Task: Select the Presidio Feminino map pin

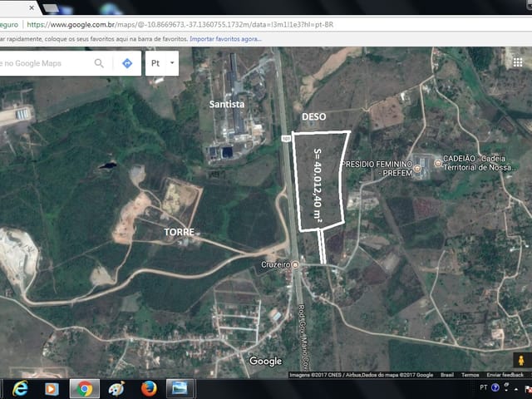Action: [x=417, y=168]
